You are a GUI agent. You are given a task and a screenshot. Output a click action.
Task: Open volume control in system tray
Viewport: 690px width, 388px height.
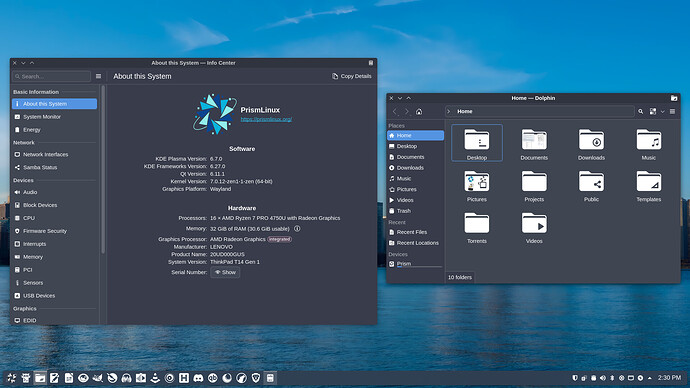point(603,378)
